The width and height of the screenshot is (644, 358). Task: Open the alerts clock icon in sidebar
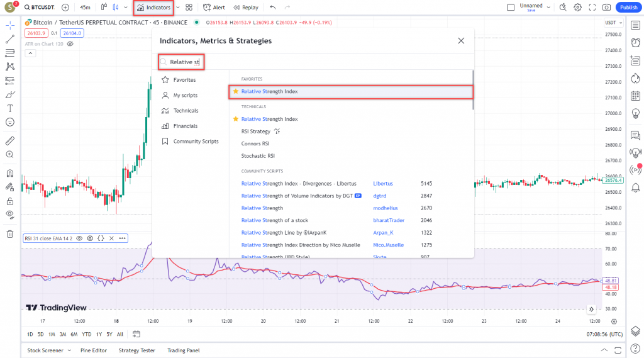635,43
